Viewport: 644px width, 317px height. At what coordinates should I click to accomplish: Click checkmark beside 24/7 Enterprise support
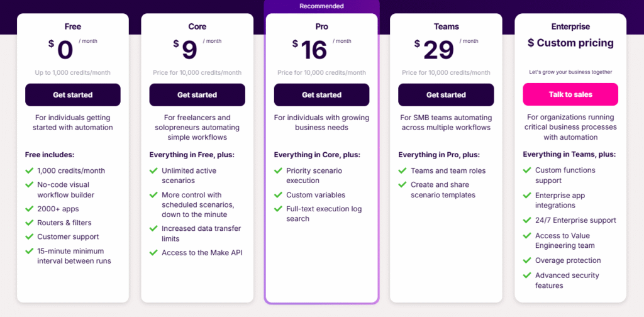[527, 220]
